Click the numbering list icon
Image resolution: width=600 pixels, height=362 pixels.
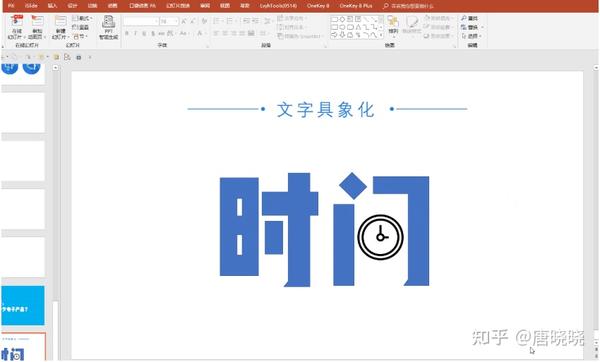pyautogui.click(x=230, y=21)
